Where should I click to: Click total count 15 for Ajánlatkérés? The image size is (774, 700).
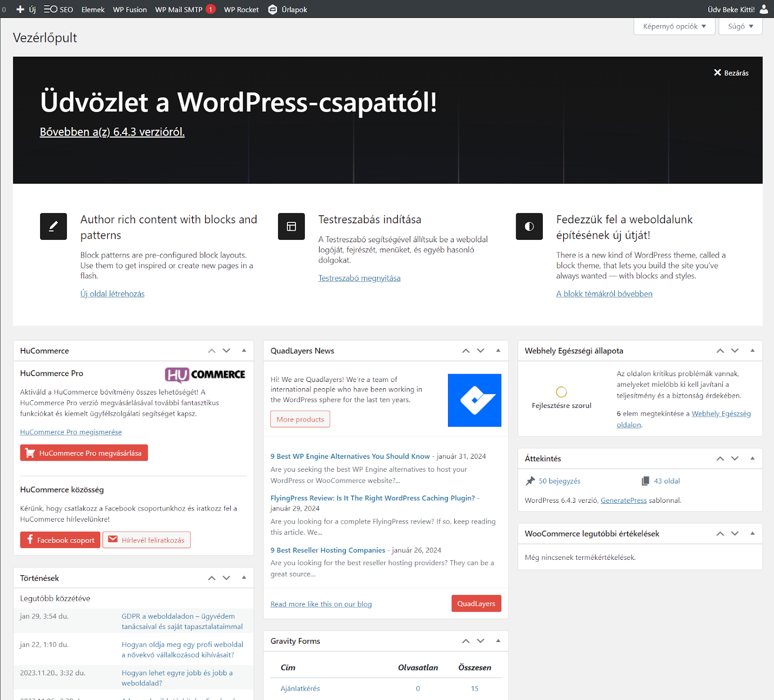[475, 688]
